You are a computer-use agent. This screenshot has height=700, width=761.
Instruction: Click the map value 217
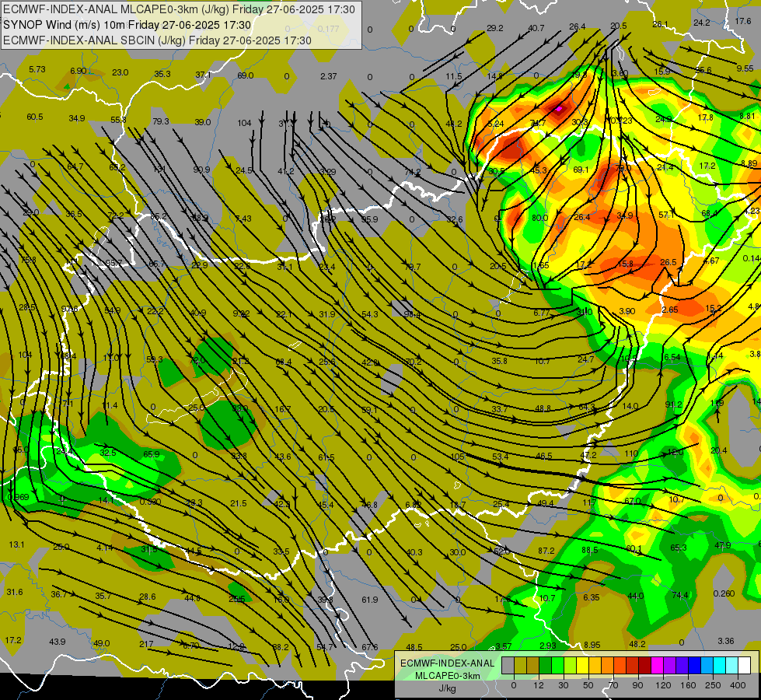pos(146,644)
